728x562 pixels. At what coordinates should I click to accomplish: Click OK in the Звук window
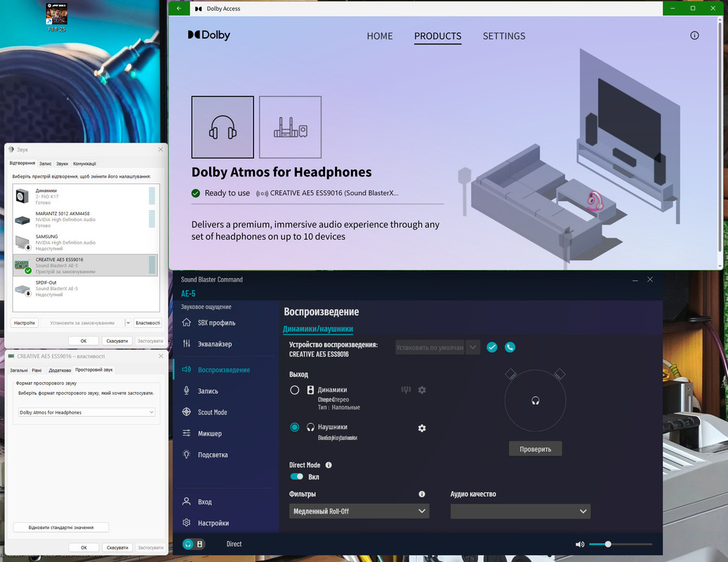tap(84, 341)
